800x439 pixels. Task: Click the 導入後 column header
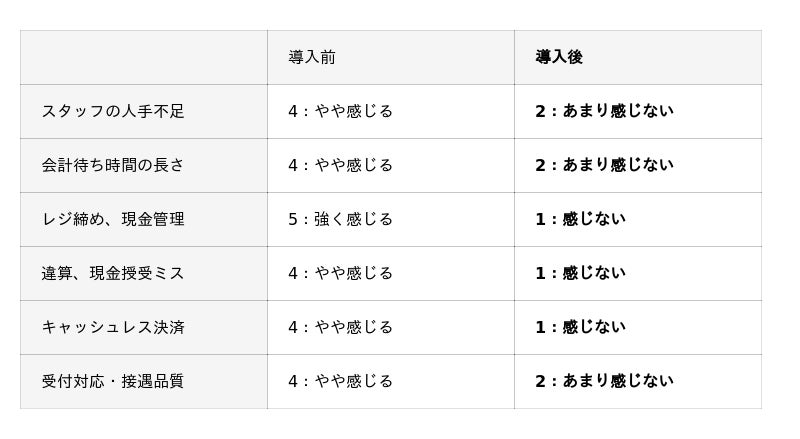click(x=559, y=57)
